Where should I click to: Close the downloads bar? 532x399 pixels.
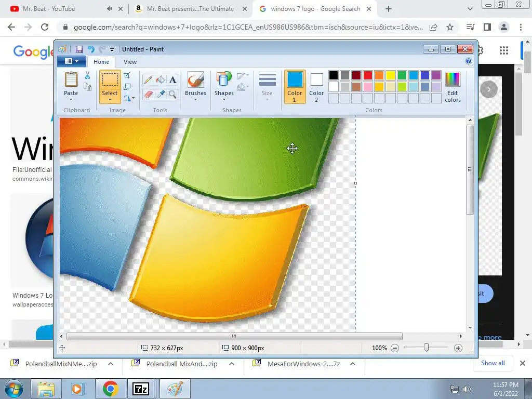[x=523, y=363]
